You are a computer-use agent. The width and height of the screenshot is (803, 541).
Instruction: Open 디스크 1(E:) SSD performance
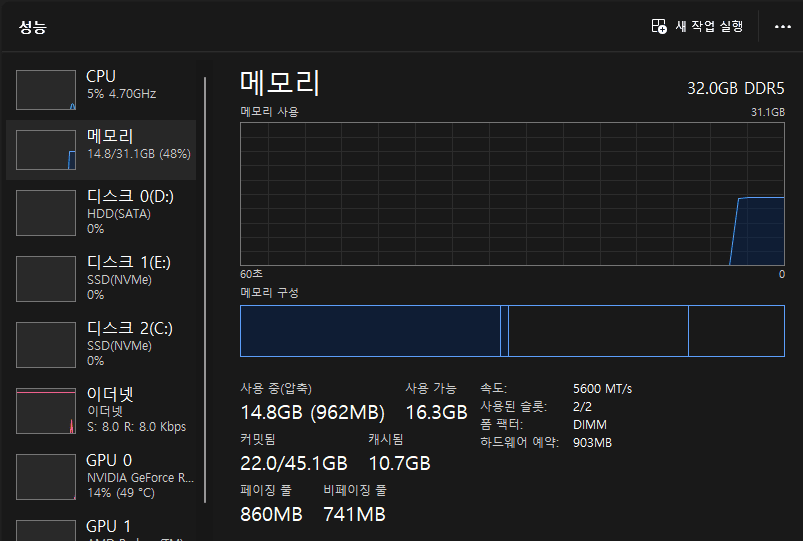tap(101, 279)
